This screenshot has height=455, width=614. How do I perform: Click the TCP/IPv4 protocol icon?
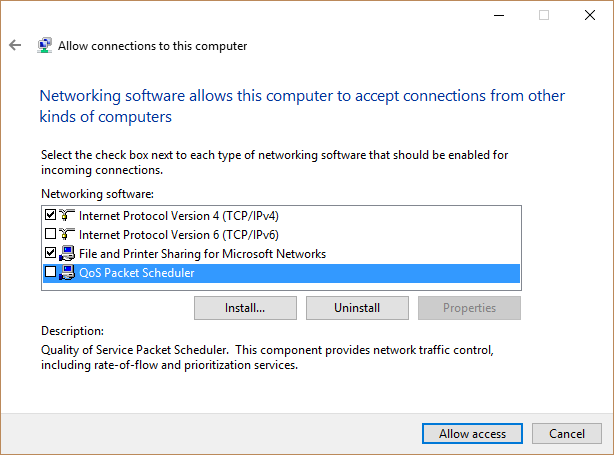(x=67, y=215)
